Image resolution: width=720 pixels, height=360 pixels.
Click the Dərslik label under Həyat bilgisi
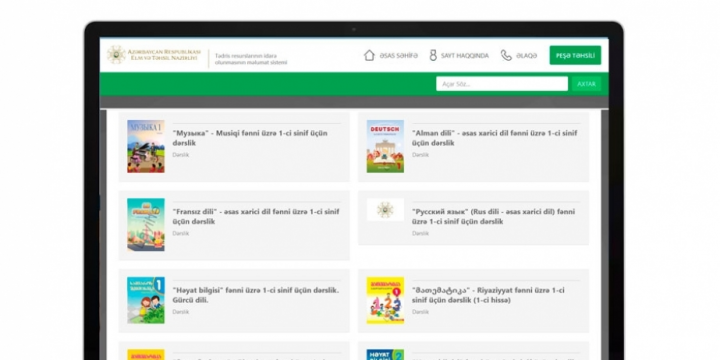180,312
